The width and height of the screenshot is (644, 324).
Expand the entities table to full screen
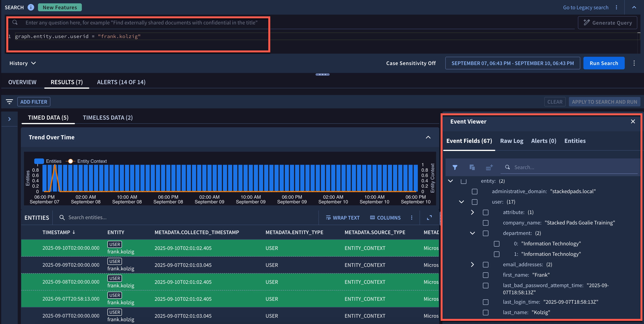(429, 218)
